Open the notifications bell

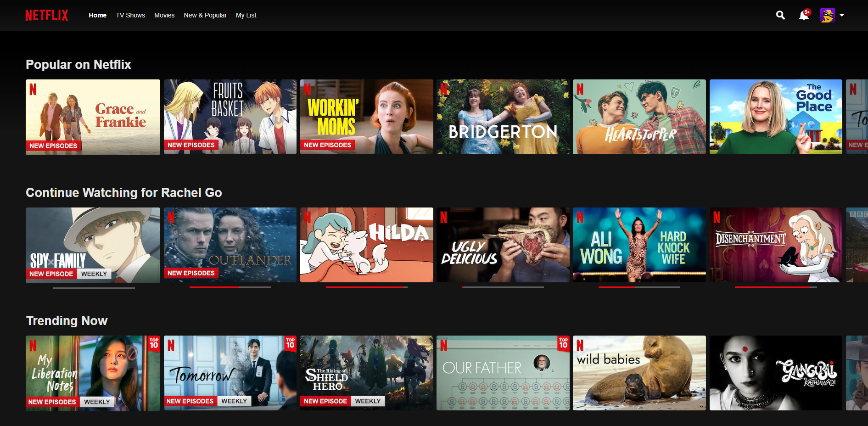pos(804,16)
